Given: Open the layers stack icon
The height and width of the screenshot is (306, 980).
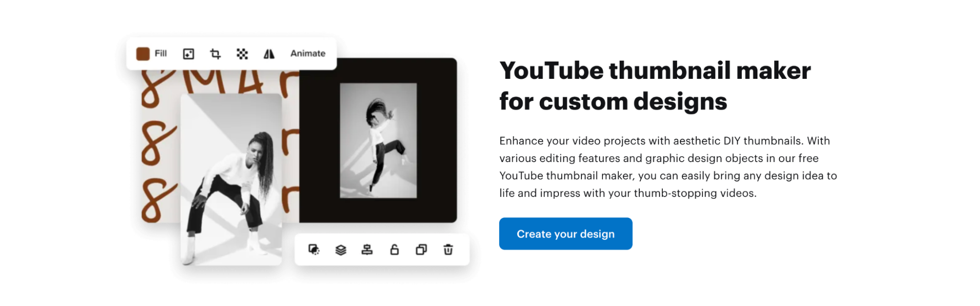Looking at the screenshot, I should pyautogui.click(x=341, y=250).
